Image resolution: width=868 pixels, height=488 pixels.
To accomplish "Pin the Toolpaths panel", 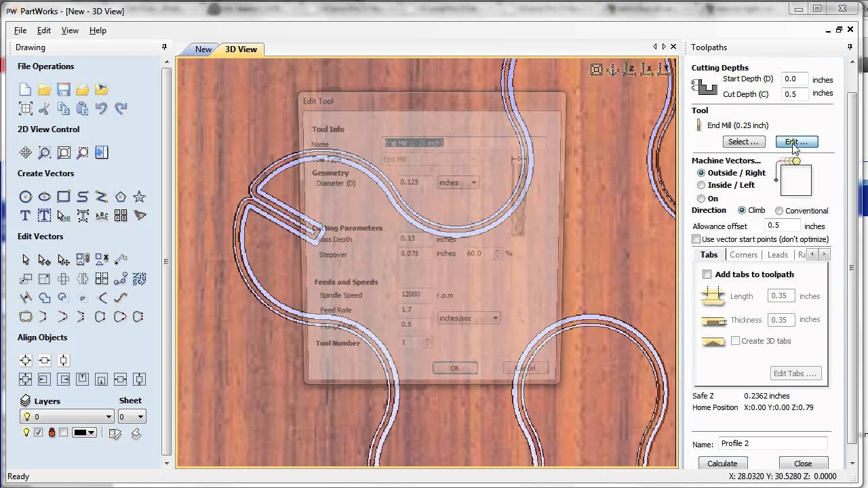I will click(850, 47).
